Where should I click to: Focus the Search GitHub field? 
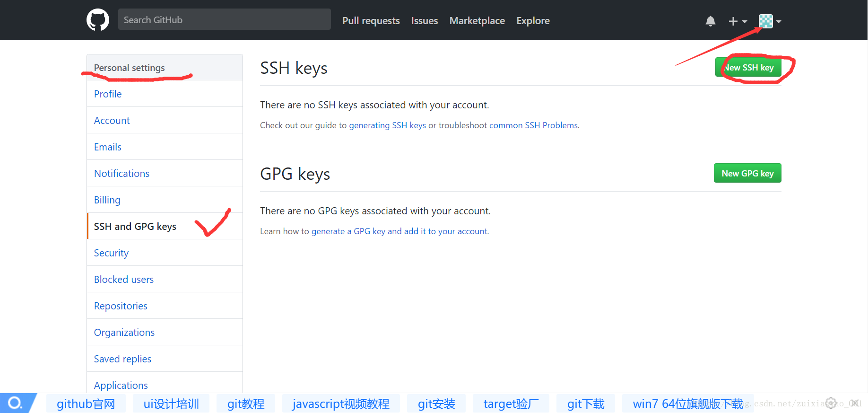click(225, 19)
